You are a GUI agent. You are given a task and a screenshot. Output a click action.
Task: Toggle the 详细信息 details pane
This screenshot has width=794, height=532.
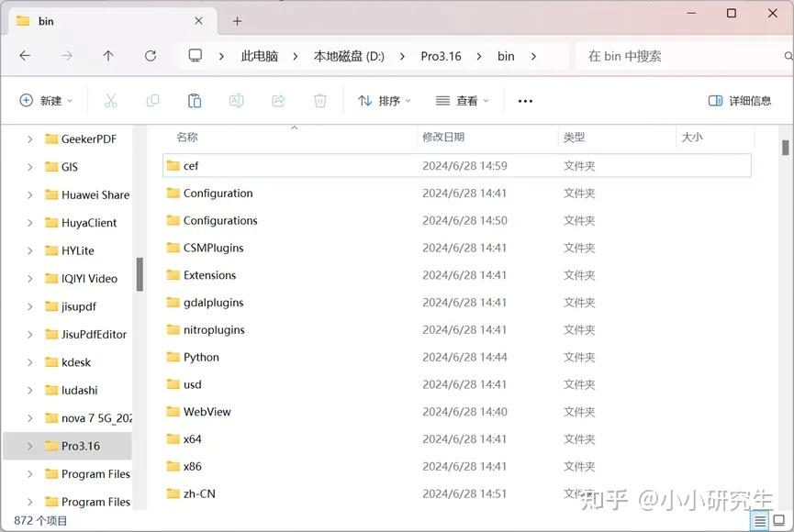740,101
